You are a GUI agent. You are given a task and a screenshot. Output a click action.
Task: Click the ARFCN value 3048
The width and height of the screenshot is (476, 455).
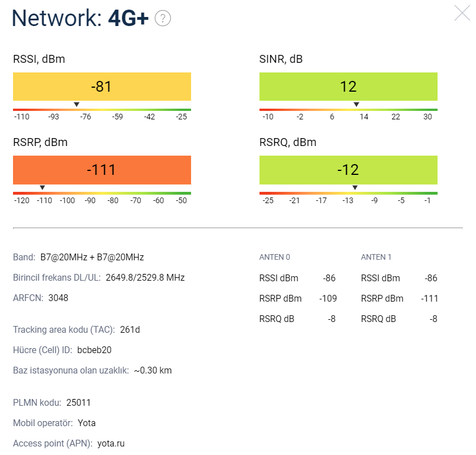(58, 298)
